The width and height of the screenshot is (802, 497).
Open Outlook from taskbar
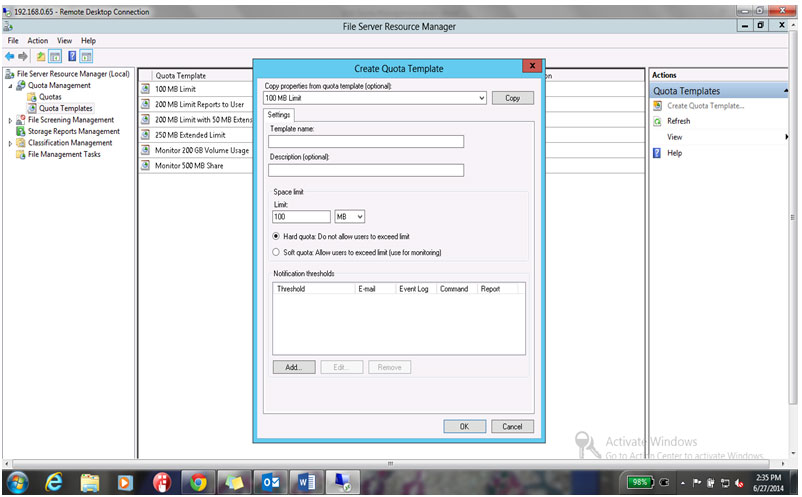tap(271, 483)
